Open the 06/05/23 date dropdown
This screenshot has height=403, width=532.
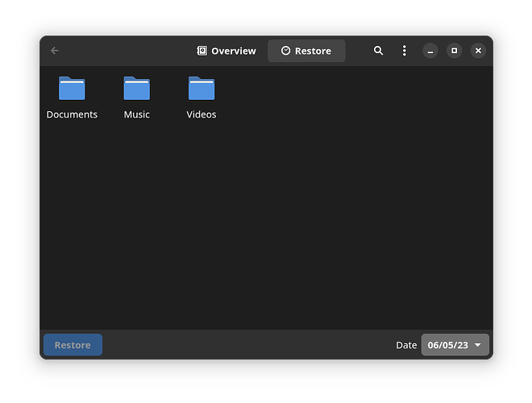tap(455, 345)
